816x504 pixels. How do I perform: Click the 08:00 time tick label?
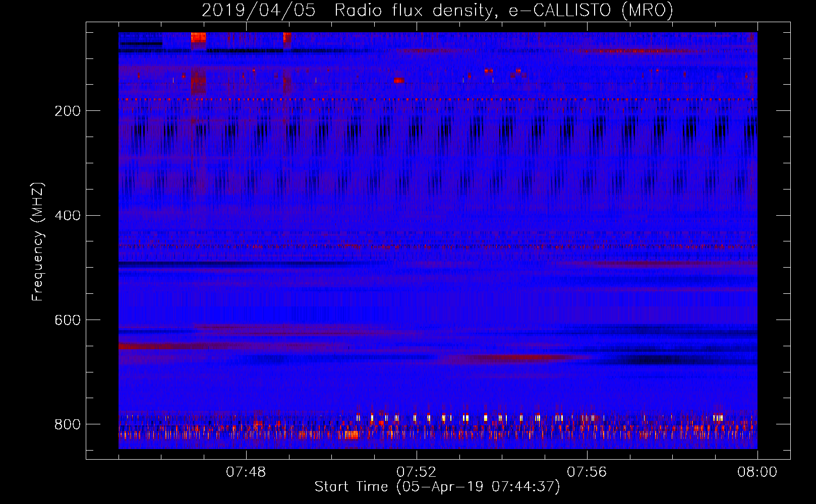click(757, 472)
